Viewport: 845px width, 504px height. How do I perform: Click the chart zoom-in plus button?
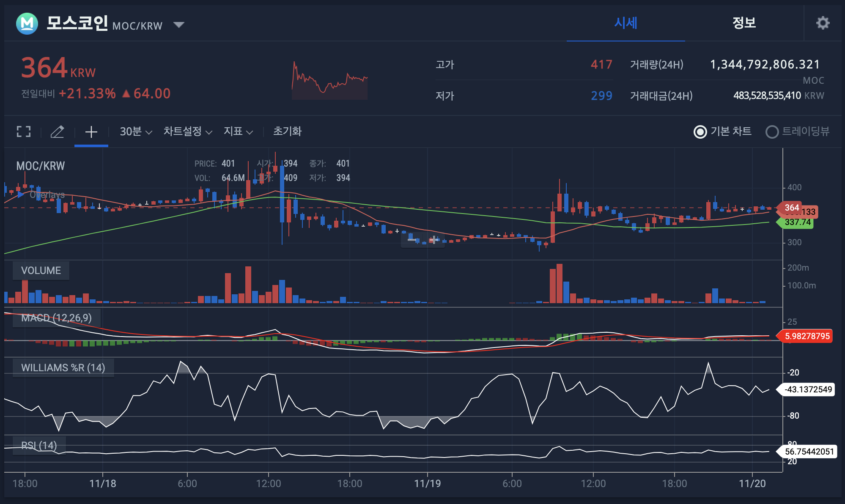click(434, 240)
